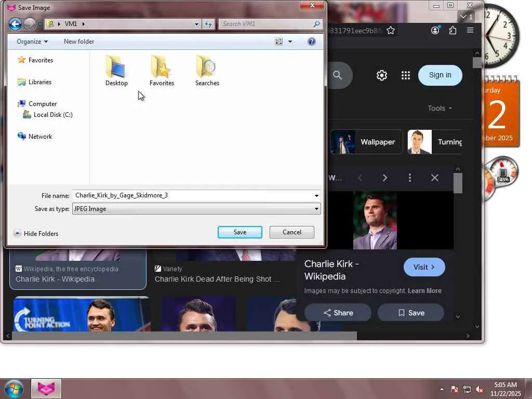The height and width of the screenshot is (399, 532).
Task: Open the Desktop folder icon
Action: 116,71
